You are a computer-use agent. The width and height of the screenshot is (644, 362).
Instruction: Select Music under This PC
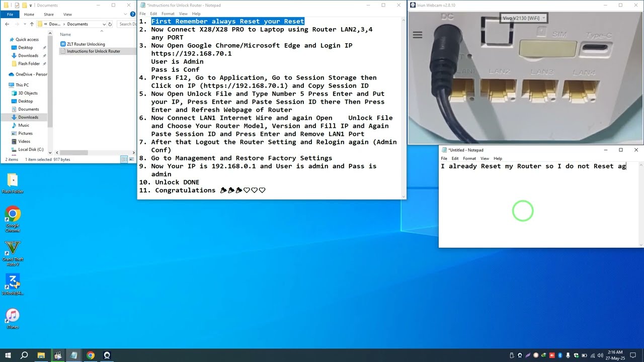pos(23,125)
